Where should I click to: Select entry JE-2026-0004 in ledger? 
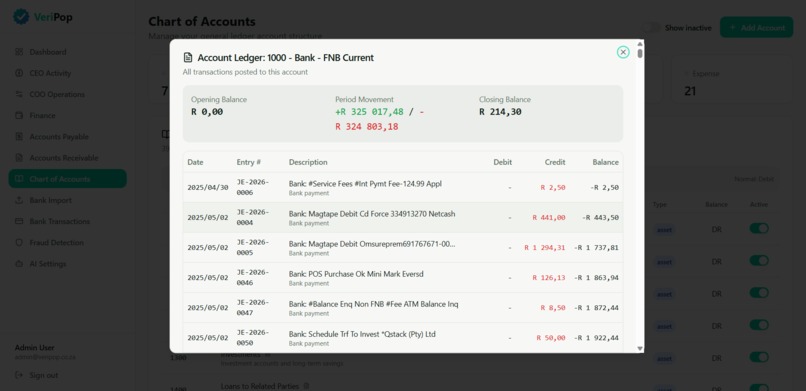pos(253,217)
